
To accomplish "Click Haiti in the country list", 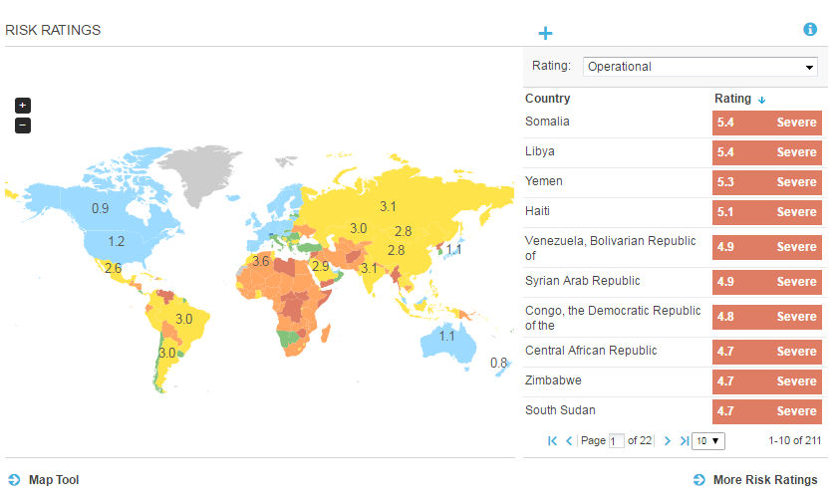I will coord(538,211).
